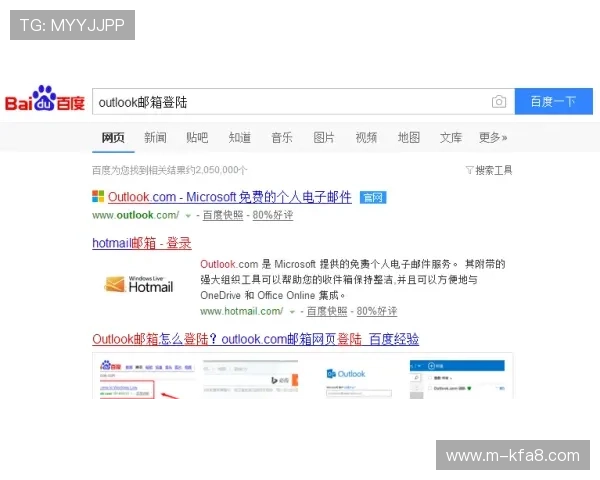Open the 贴吧 tab

[197, 137]
